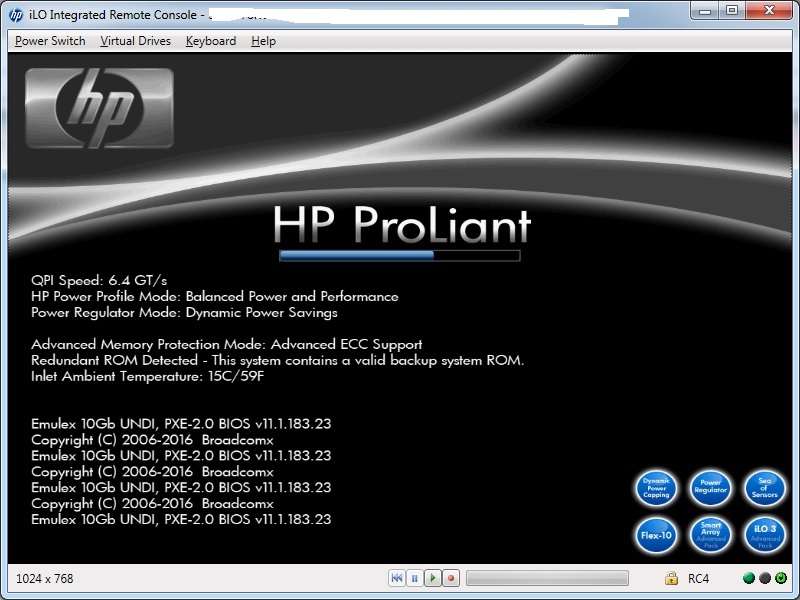Click the Power Regulator badge
800x600 pixels.
click(x=710, y=488)
